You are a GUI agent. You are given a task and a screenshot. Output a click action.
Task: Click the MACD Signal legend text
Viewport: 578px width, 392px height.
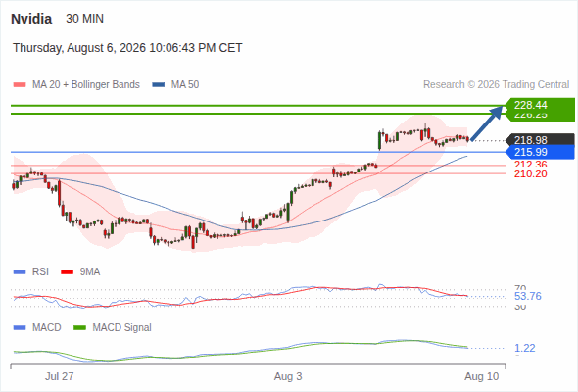(x=122, y=328)
